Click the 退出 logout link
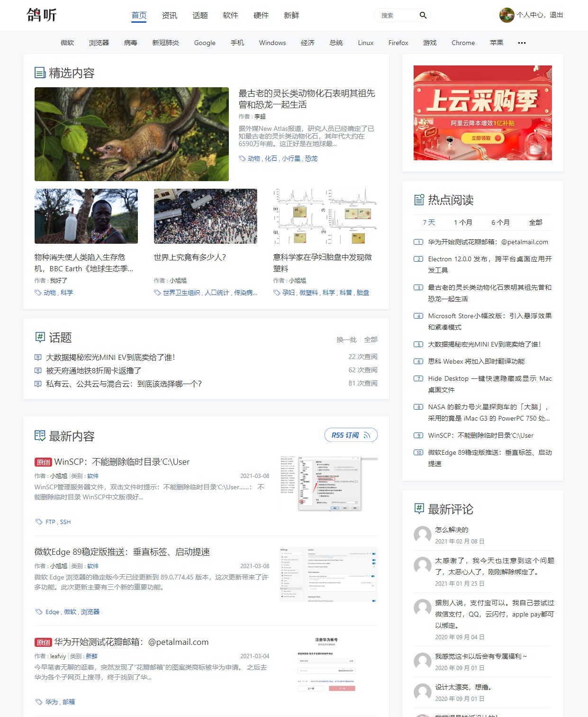The width and height of the screenshot is (588, 717). pos(556,15)
